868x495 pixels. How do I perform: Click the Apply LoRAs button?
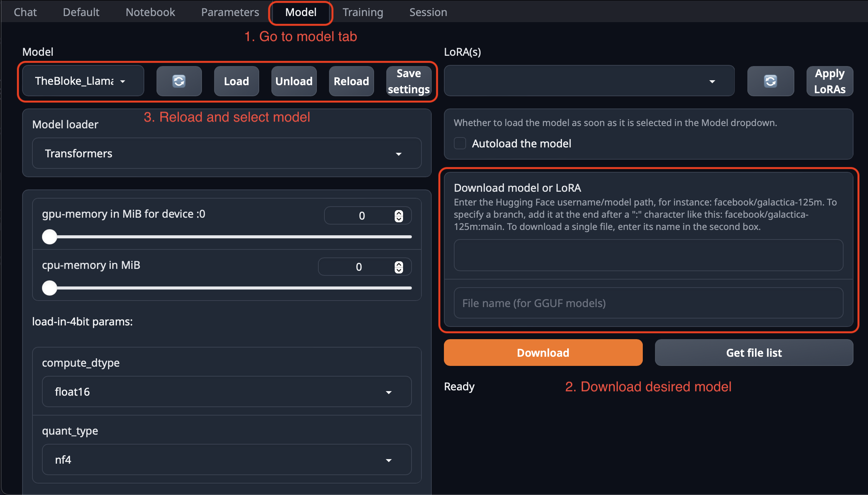click(x=829, y=81)
